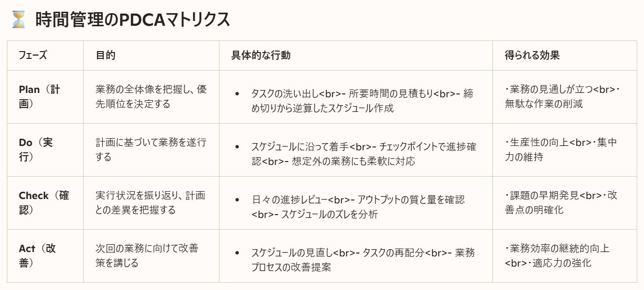Select the Plan（計画） row label
The width and height of the screenshot is (644, 290).
pyautogui.click(x=39, y=97)
